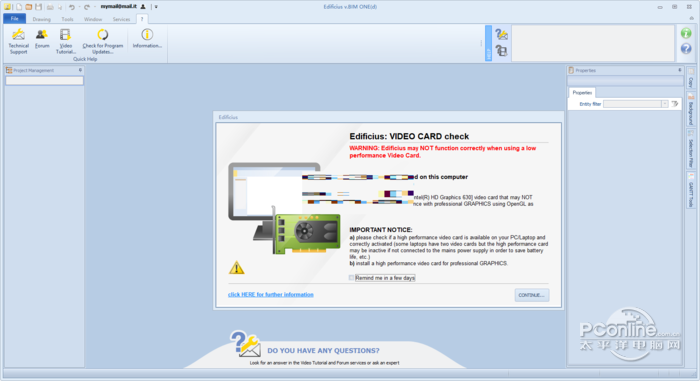Open the Entity filter dropdown
The width and height of the screenshot is (700, 381).
pos(665,104)
